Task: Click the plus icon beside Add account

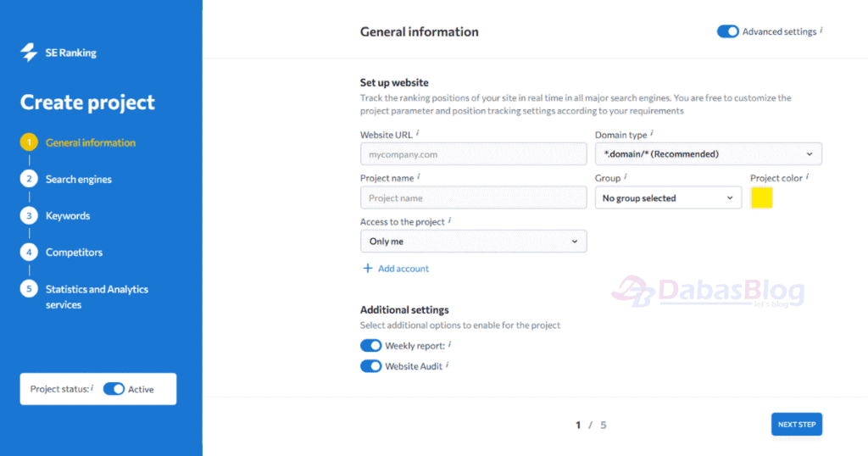Action: 368,269
